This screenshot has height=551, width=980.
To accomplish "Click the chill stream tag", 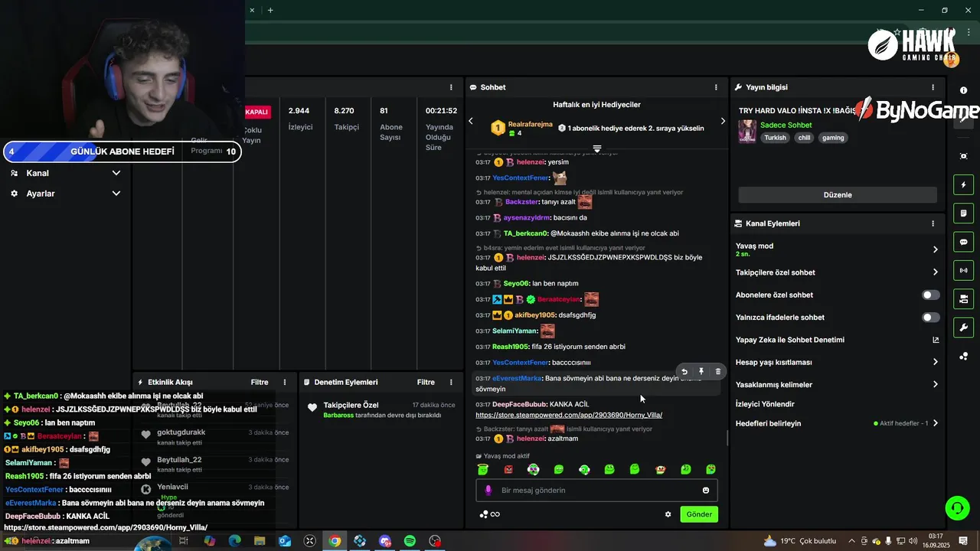I will click(x=803, y=138).
